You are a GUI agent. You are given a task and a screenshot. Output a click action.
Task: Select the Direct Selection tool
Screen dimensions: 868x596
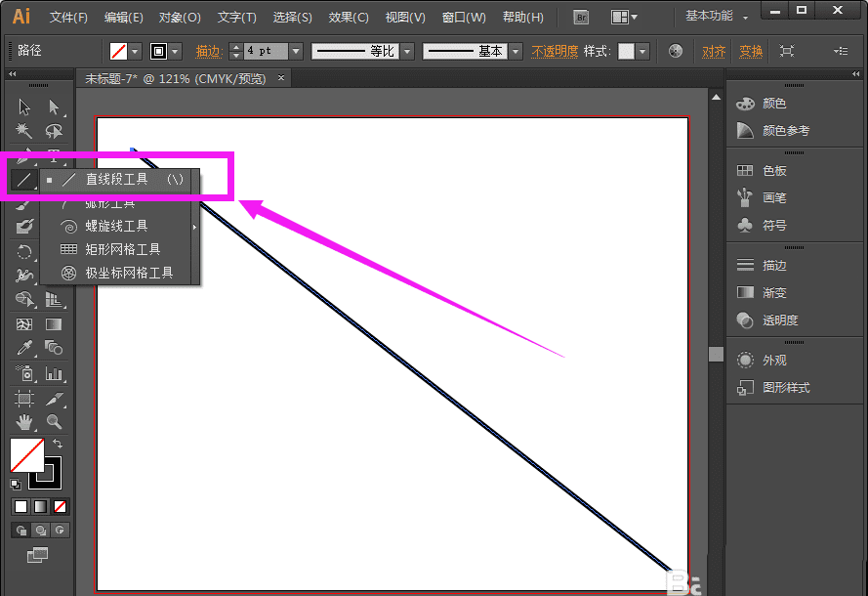(54, 106)
